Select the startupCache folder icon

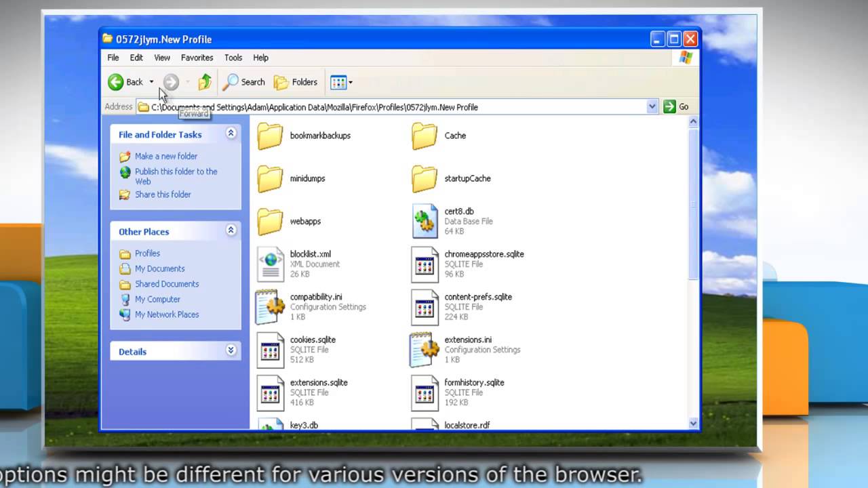[425, 178]
